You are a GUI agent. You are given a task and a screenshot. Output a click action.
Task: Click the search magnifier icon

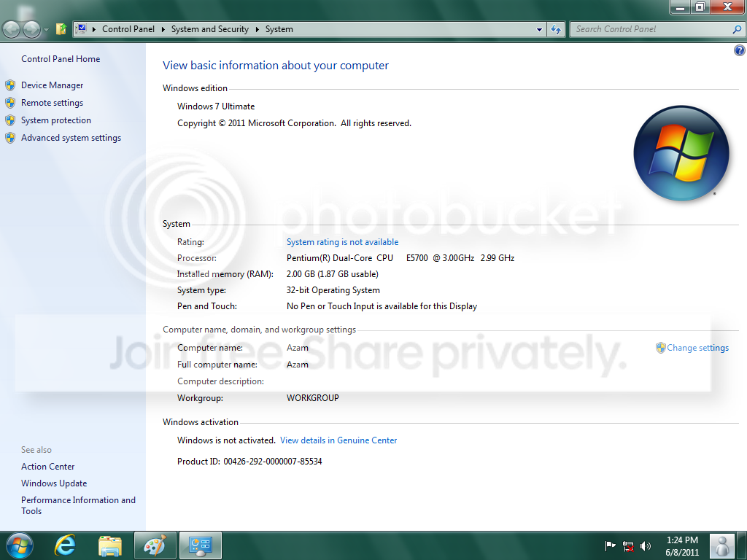tap(737, 29)
